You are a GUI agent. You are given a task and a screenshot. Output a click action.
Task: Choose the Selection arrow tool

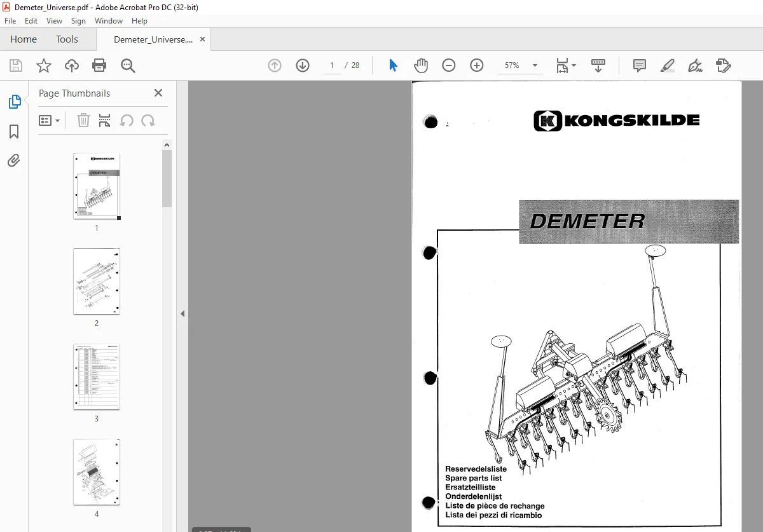point(393,65)
